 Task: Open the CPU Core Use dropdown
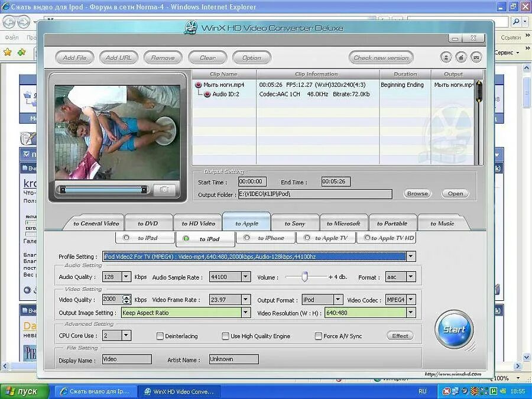pyautogui.click(x=126, y=336)
